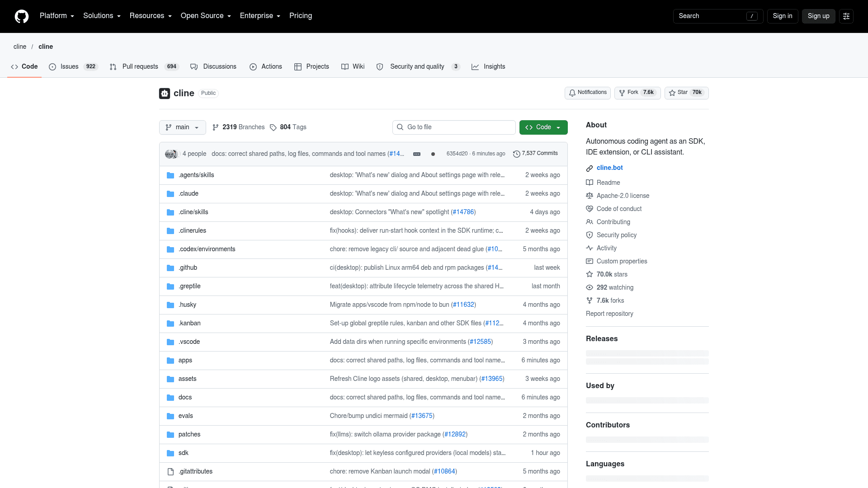868x488 pixels.
Task: Switch to the Issues tab
Action: coord(74,67)
